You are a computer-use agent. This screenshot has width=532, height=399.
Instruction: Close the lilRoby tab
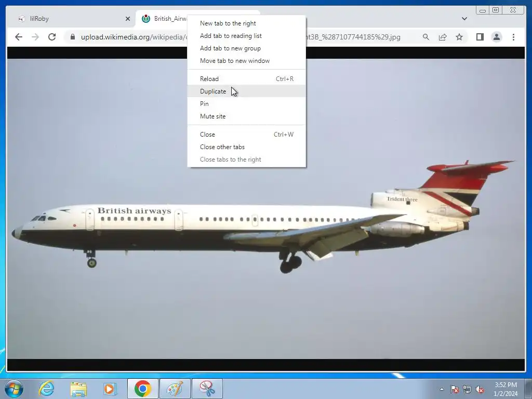click(x=128, y=19)
